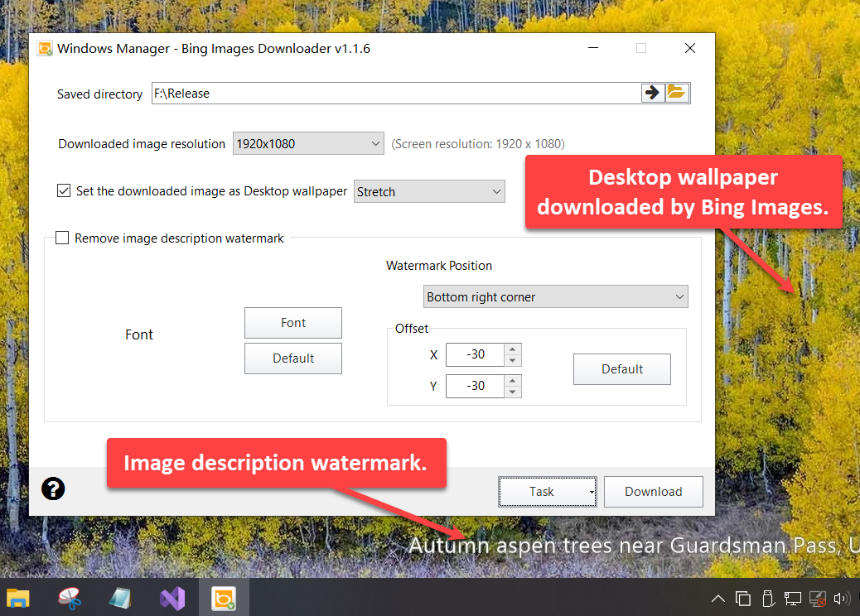Open the Downloaded image resolution dropdown
Screen dimensions: 860x616
[308, 143]
